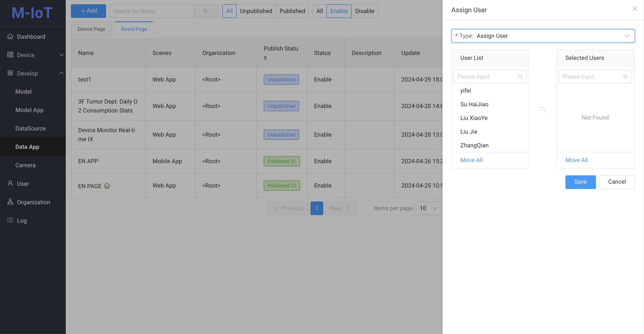This screenshot has height=334, width=644.
Task: Click Device Monitor Real-time IX name
Action: pyautogui.click(x=106, y=135)
